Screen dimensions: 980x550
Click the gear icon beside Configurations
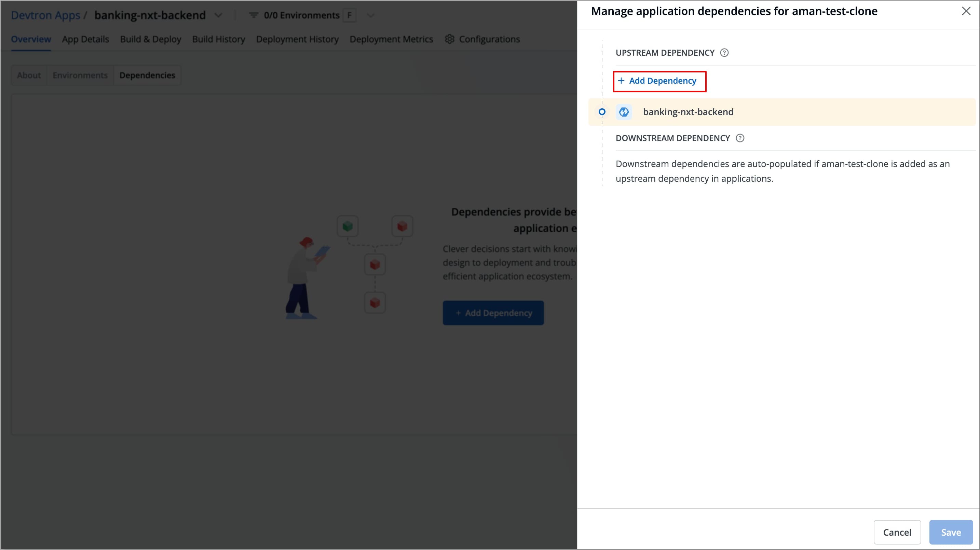(450, 39)
